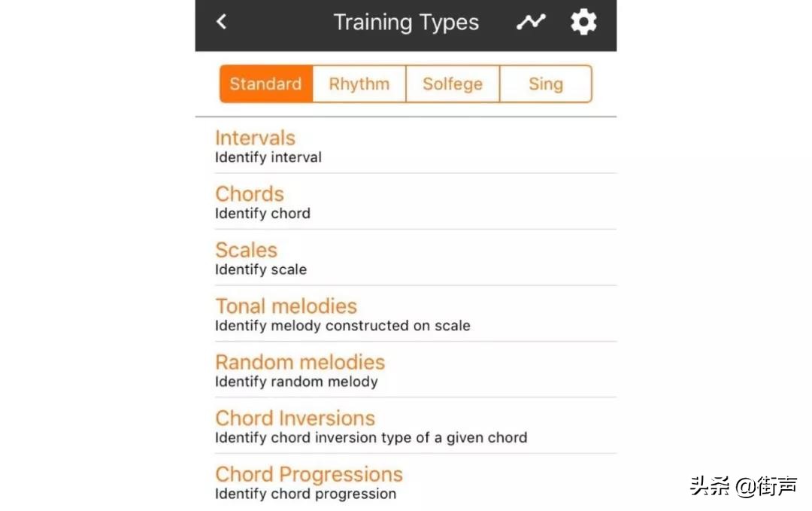Tap the Identify chord description text
Image resolution: width=812 pixels, height=511 pixels.
(x=262, y=214)
